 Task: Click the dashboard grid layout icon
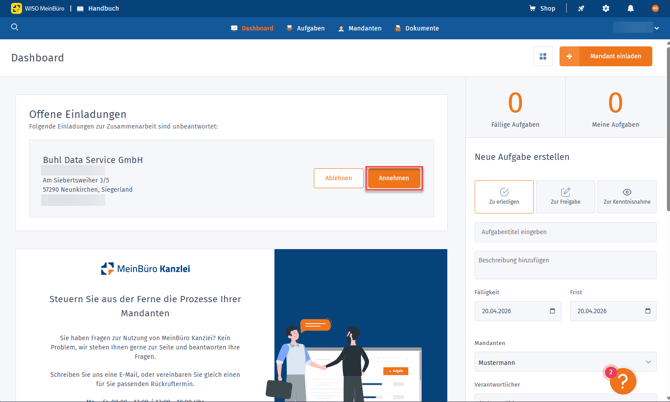[543, 56]
